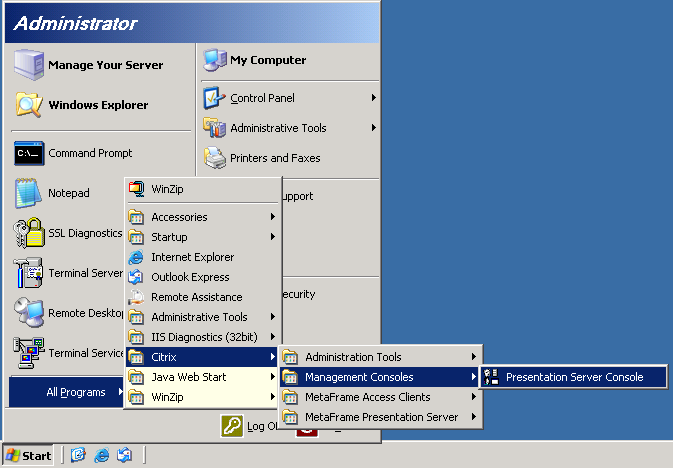
Task: Expand the MetaFrame Access Clients arrow
Action: pyautogui.click(x=473, y=397)
